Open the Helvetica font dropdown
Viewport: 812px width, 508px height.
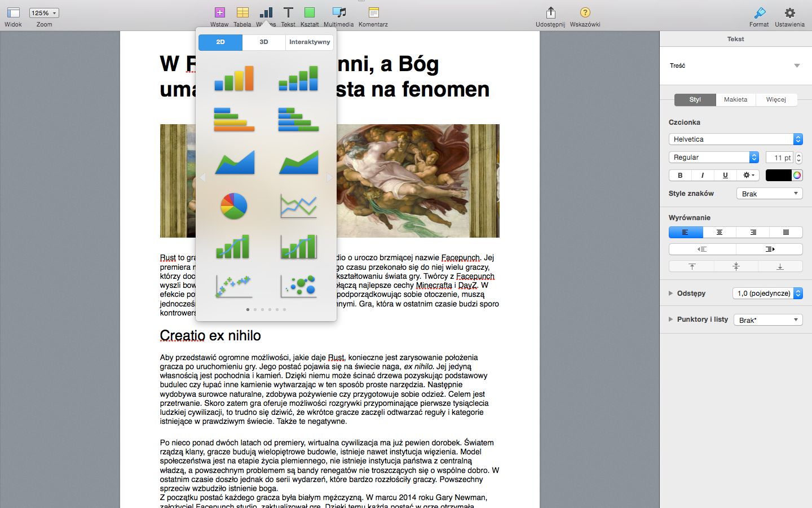point(735,139)
